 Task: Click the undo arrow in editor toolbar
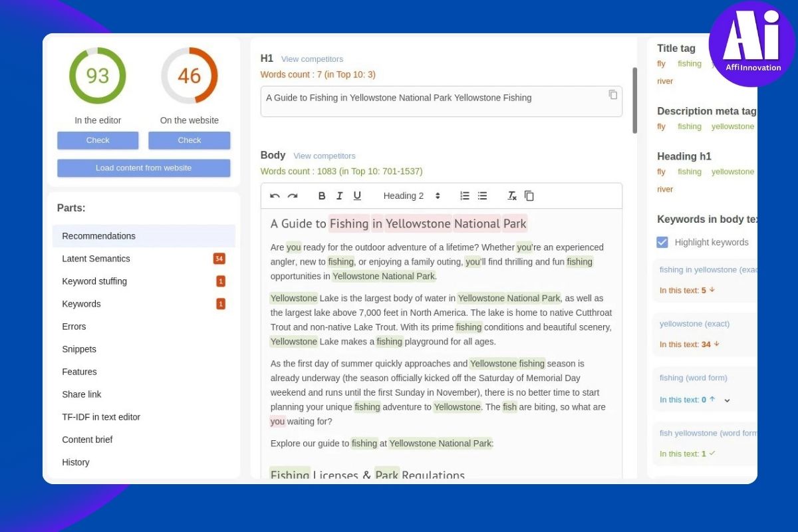tap(275, 196)
